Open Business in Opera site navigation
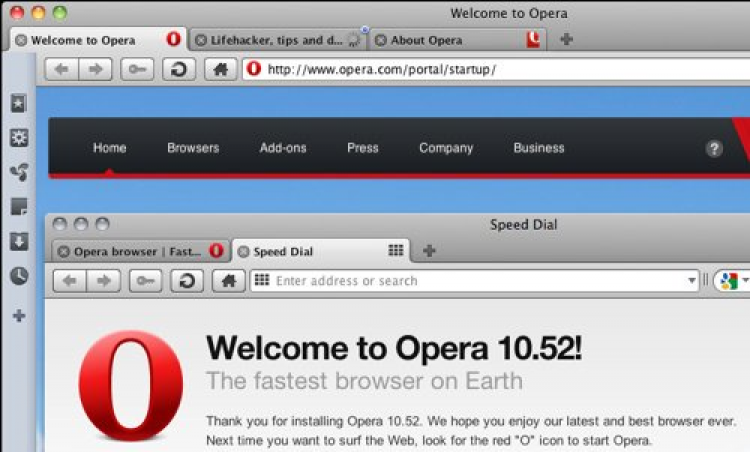The image size is (750, 452). pos(539,148)
